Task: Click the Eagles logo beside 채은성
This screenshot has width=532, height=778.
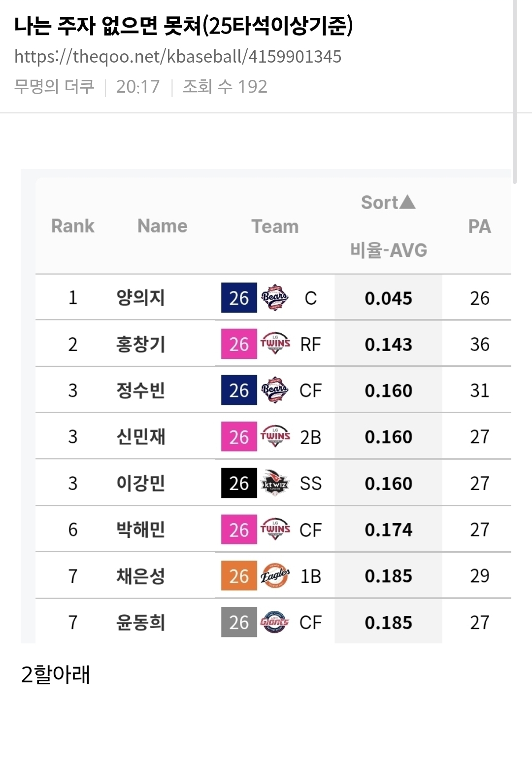Action: click(x=275, y=576)
